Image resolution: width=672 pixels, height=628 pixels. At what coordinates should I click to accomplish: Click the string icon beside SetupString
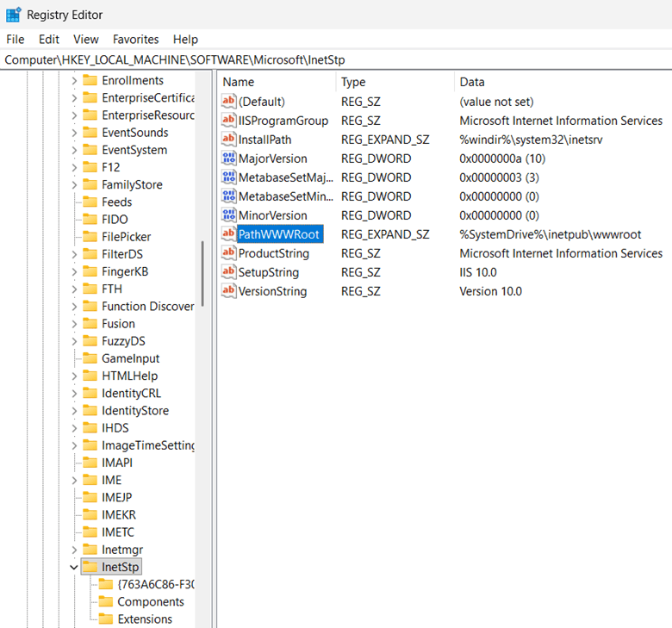coord(228,271)
